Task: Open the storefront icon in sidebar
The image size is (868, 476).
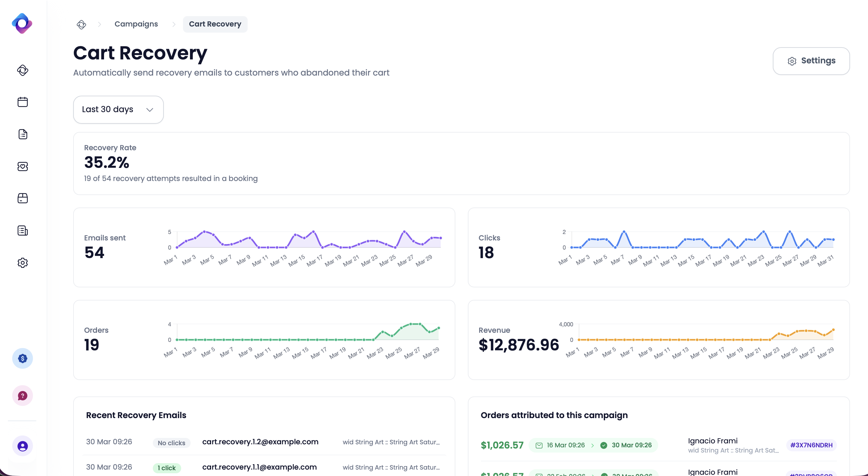Action: pyautogui.click(x=23, y=198)
